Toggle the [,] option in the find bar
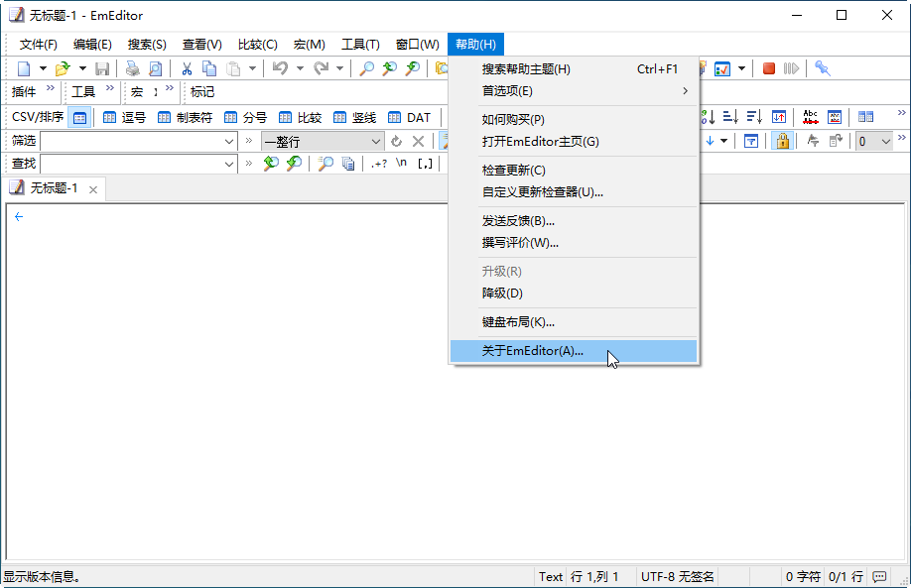The height and width of the screenshot is (588, 911). (x=426, y=164)
